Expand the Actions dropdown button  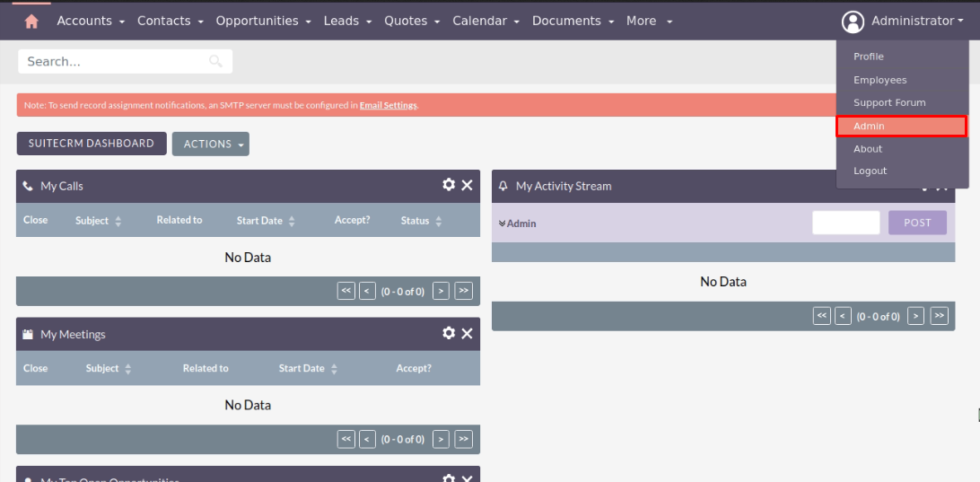[211, 144]
